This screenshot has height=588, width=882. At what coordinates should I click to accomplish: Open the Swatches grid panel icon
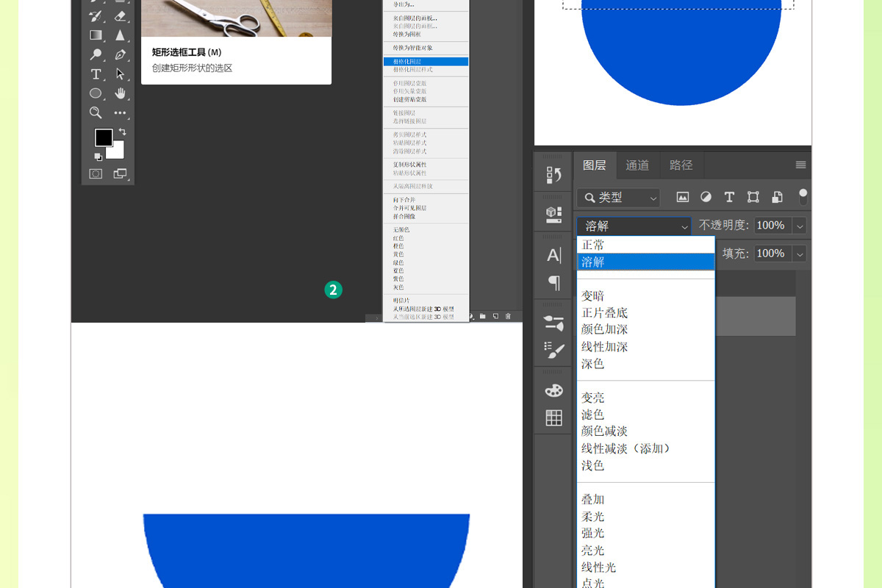click(x=553, y=418)
